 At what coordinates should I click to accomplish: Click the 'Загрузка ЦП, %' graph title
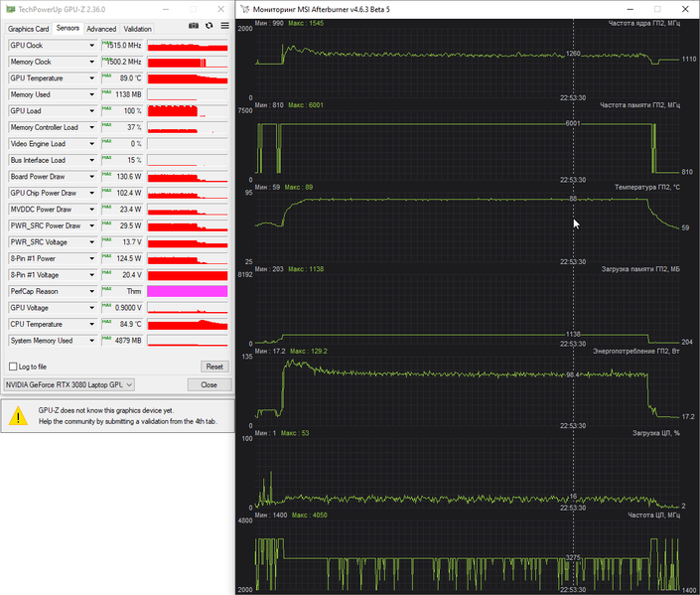[655, 433]
